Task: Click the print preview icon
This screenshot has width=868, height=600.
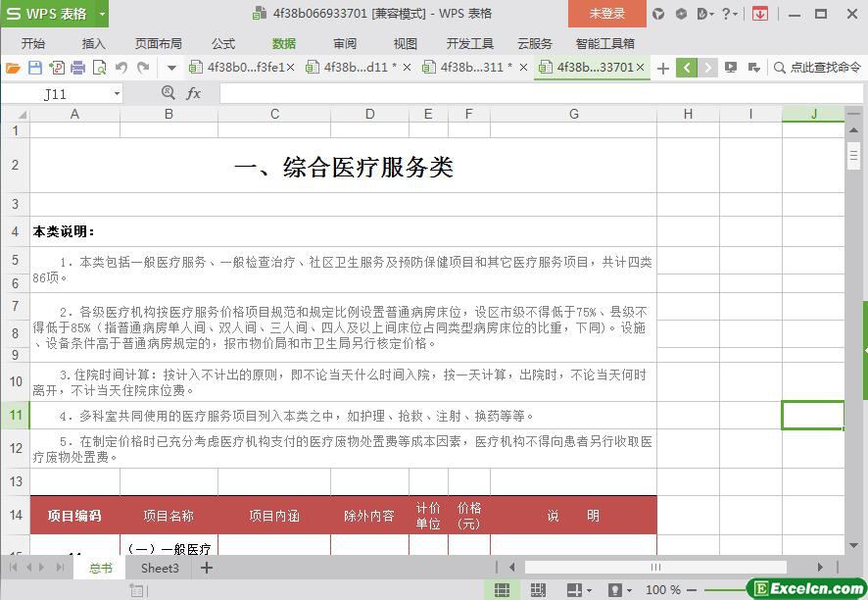Action: click(x=99, y=68)
